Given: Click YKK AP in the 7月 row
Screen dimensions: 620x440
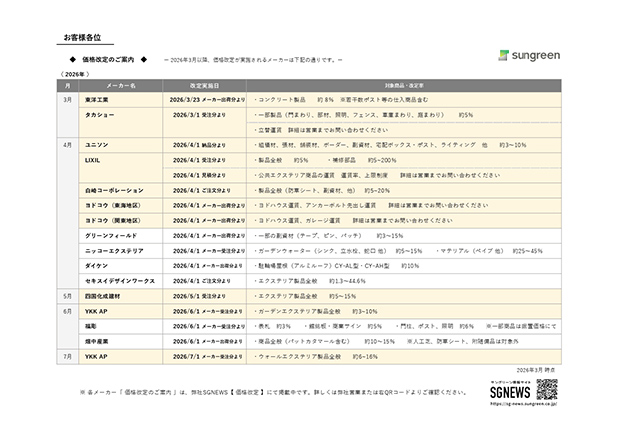Looking at the screenshot, I should click(x=96, y=357).
